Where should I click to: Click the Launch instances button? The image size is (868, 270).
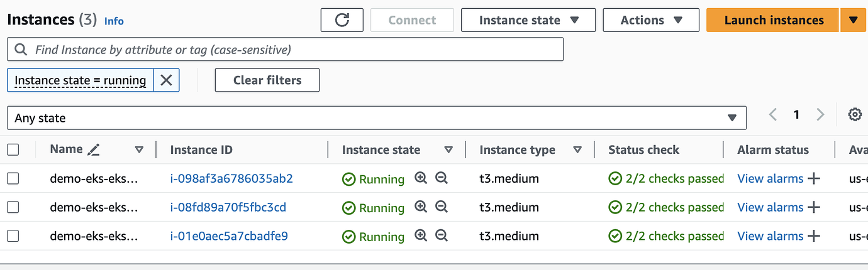773,20
